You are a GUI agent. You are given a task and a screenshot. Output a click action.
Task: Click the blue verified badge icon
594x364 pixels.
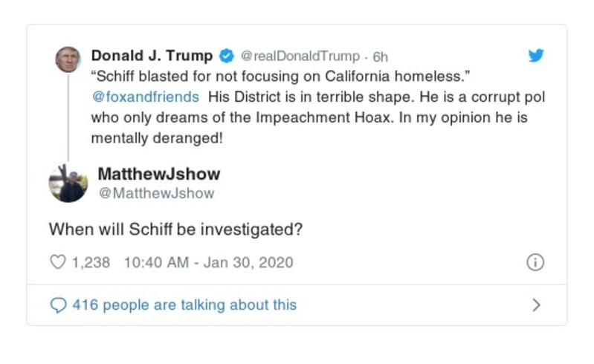coord(227,56)
